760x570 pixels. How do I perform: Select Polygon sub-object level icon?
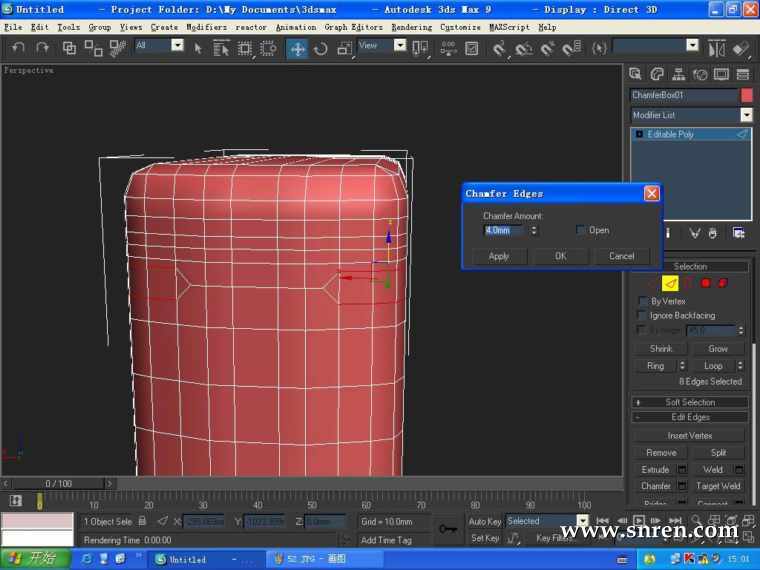(x=706, y=283)
